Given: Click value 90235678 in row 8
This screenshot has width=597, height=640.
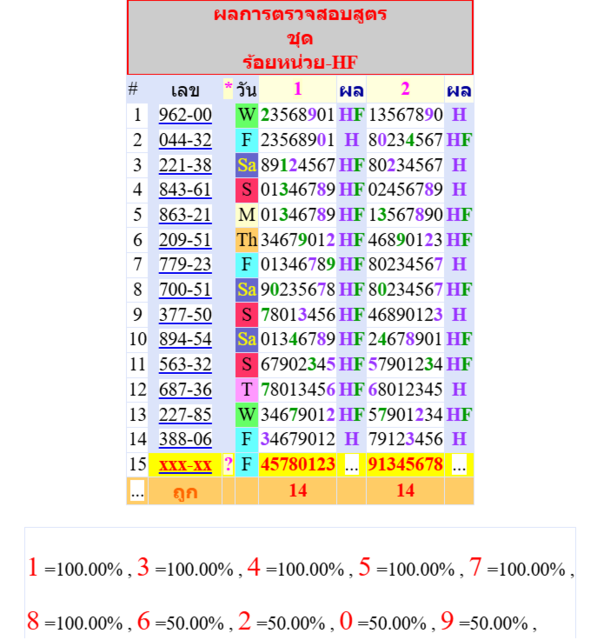Looking at the screenshot, I should (298, 289).
